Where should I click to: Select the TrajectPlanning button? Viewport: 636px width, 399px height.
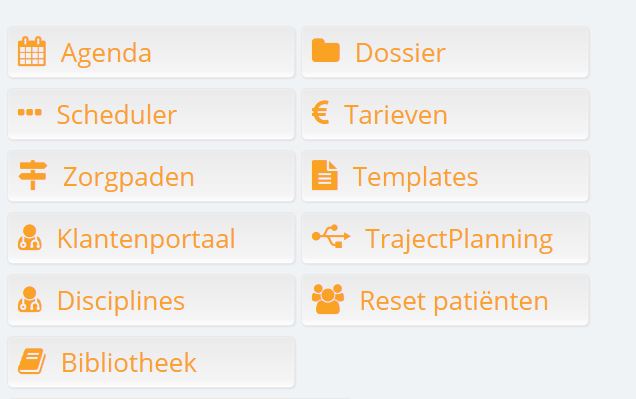[x=445, y=238]
